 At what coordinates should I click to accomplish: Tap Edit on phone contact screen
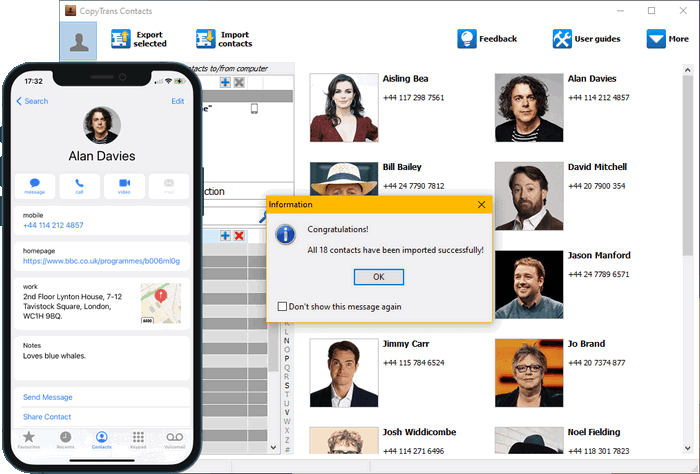178,101
